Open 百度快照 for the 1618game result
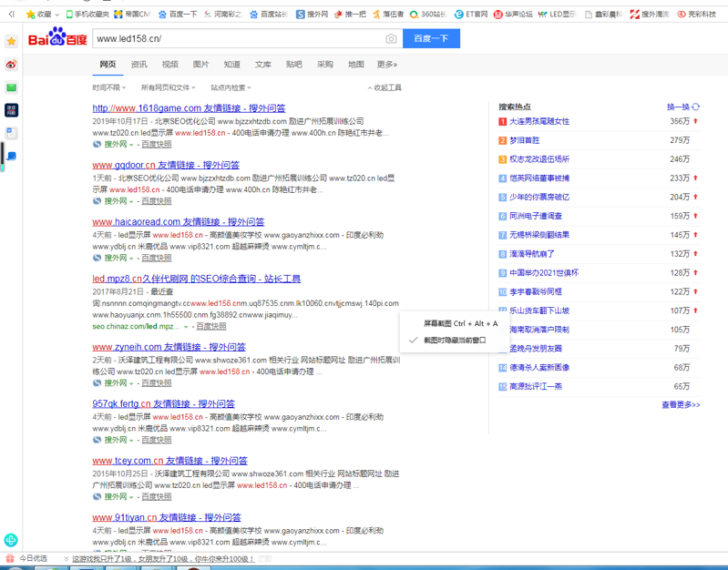This screenshot has width=728, height=570. 157,145
